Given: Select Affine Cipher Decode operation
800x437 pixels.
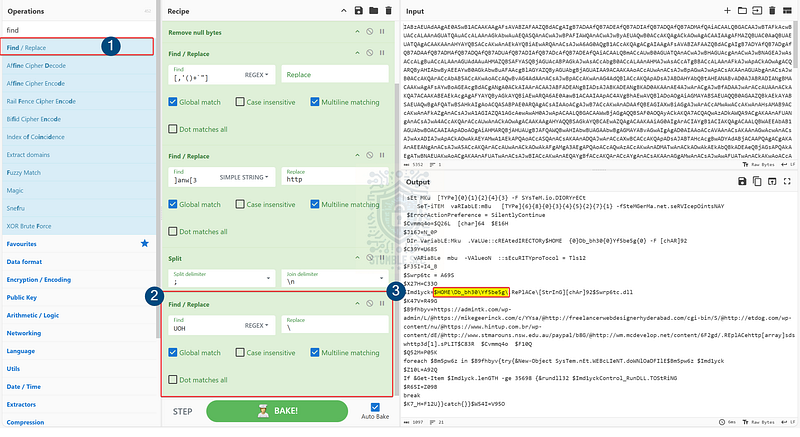Looking at the screenshot, I should point(79,65).
